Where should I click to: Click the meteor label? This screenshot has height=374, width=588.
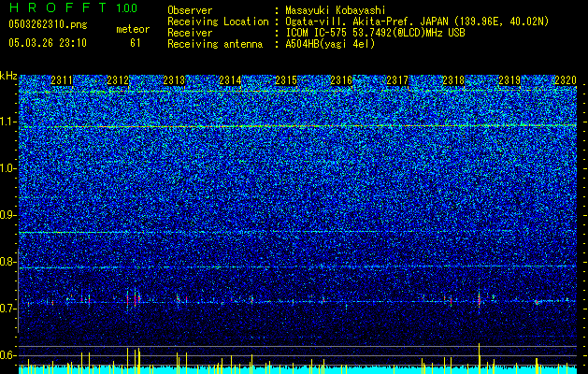133,29
